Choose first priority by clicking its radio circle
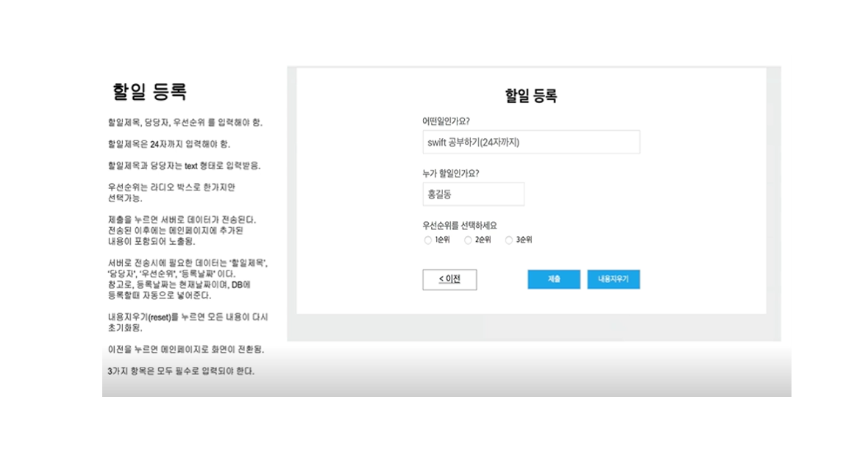 pyautogui.click(x=427, y=239)
